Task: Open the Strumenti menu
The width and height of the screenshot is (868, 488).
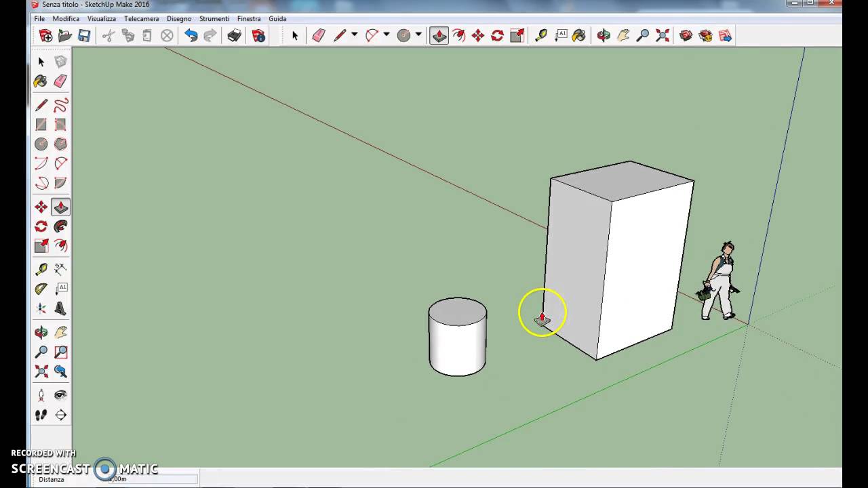Action: 214,18
